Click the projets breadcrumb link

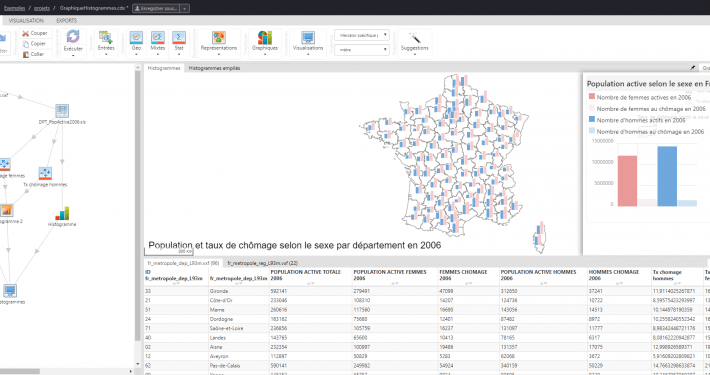(x=42, y=8)
